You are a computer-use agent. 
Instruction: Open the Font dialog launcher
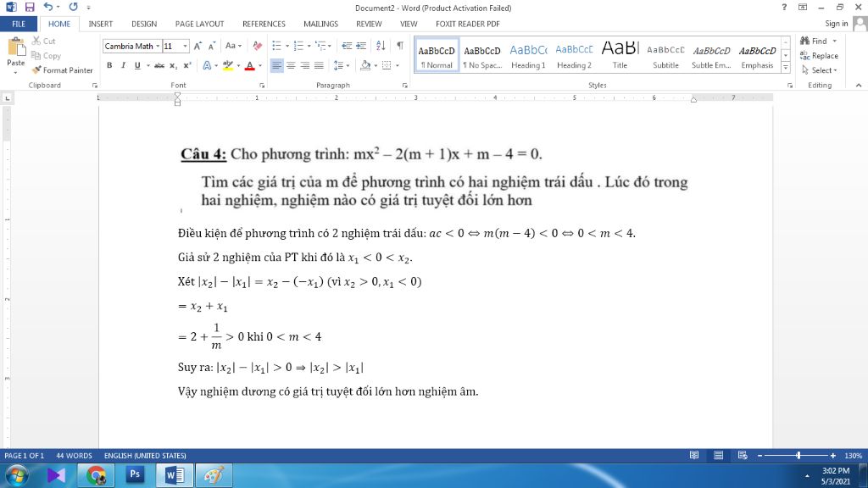click(x=262, y=86)
